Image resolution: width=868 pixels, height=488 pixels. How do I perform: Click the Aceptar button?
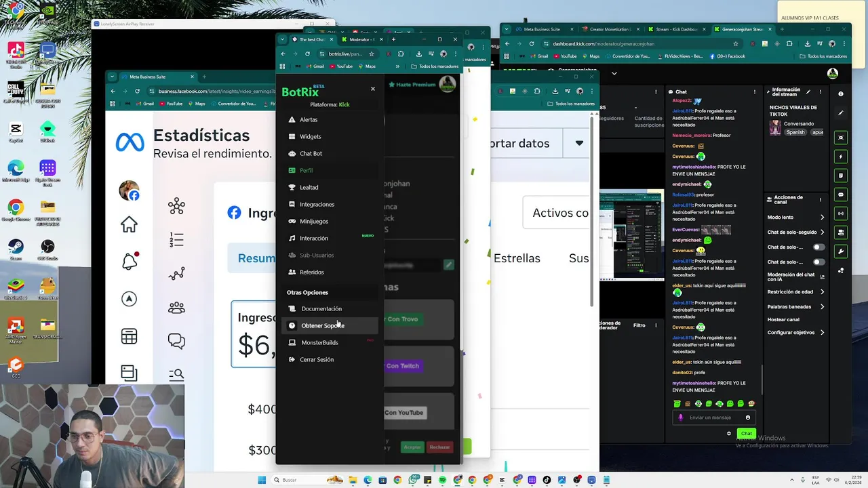pos(412,447)
